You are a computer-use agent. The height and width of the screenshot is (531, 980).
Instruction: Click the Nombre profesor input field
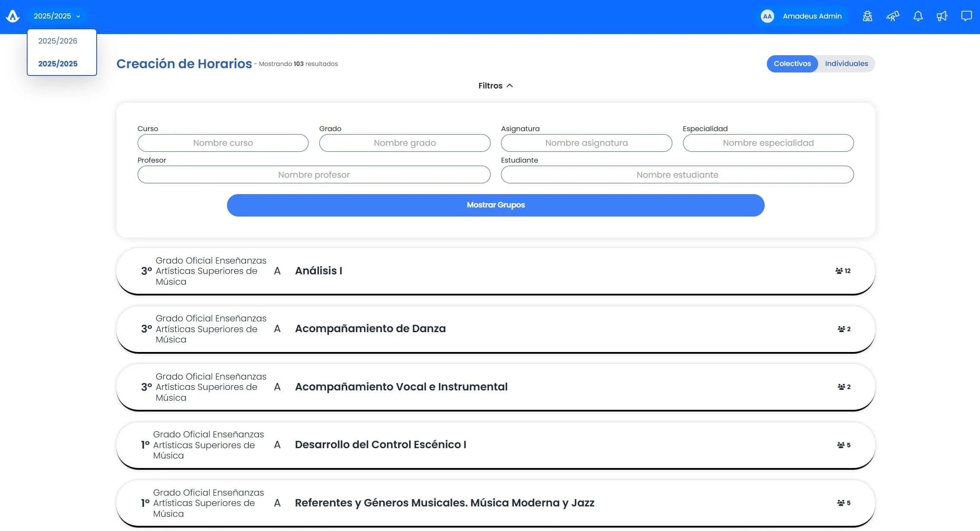pos(313,175)
